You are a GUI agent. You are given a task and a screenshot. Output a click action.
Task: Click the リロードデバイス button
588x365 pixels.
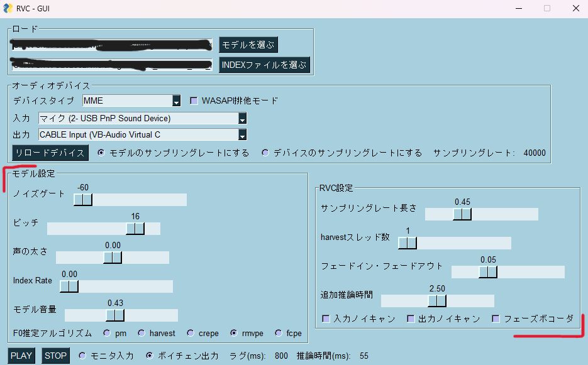tap(50, 153)
